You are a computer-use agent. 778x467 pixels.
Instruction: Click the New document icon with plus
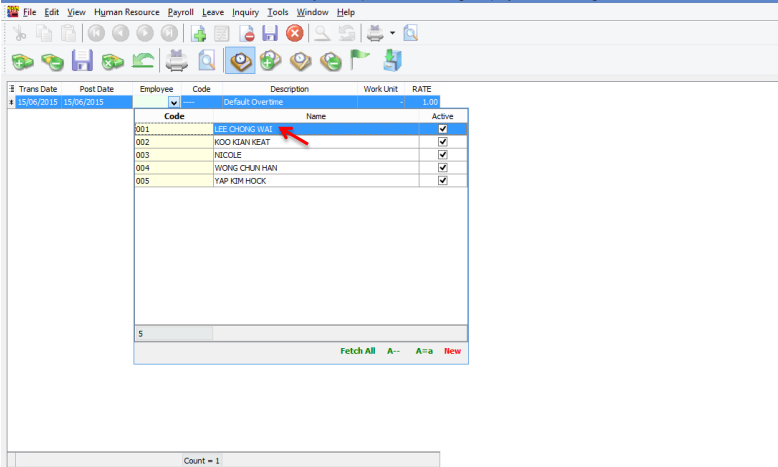coord(198,33)
